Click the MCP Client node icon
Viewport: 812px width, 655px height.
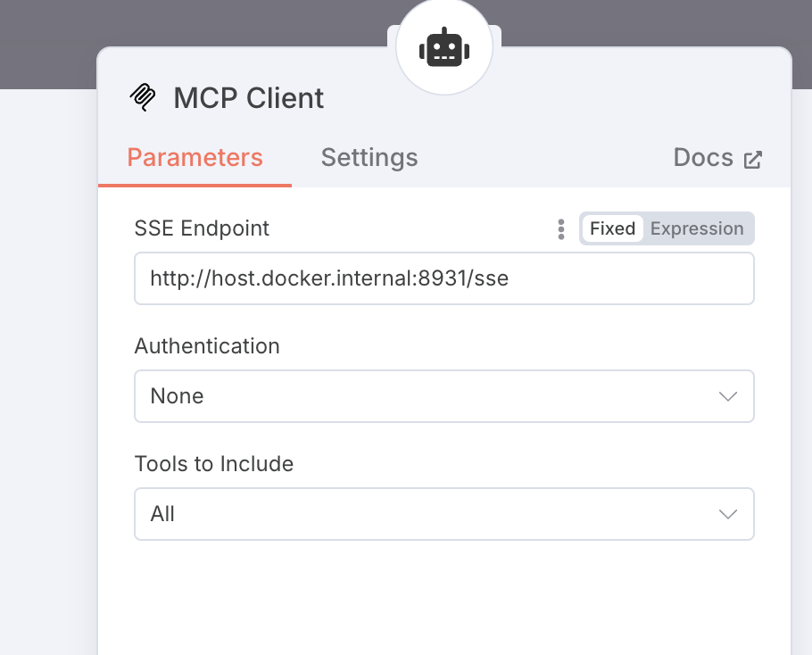[x=143, y=97]
